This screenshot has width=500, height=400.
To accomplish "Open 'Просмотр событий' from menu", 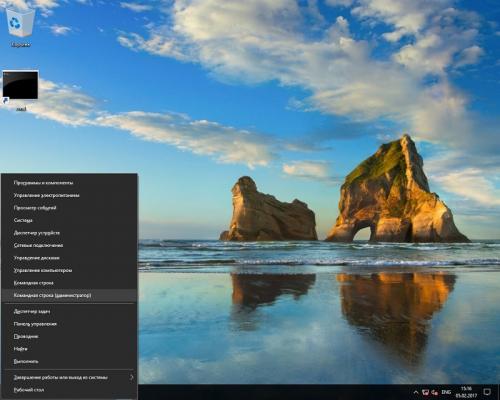I will [x=69, y=208].
